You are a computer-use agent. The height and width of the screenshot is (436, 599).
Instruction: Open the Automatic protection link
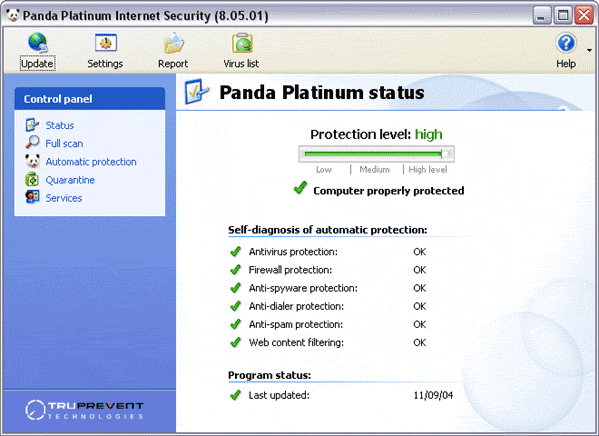[91, 162]
